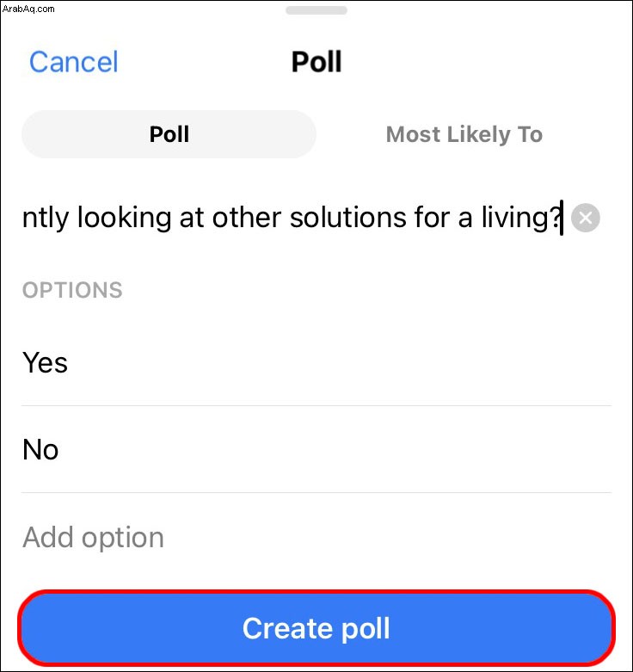Place cursor on word 'living?' in question
The image size is (633, 672).
[x=521, y=218]
